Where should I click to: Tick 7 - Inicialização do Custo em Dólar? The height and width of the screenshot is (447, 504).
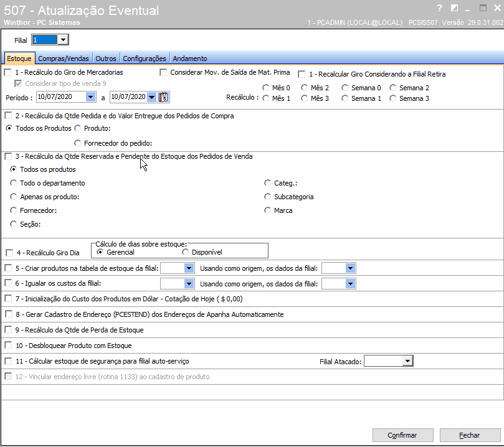pyautogui.click(x=8, y=299)
